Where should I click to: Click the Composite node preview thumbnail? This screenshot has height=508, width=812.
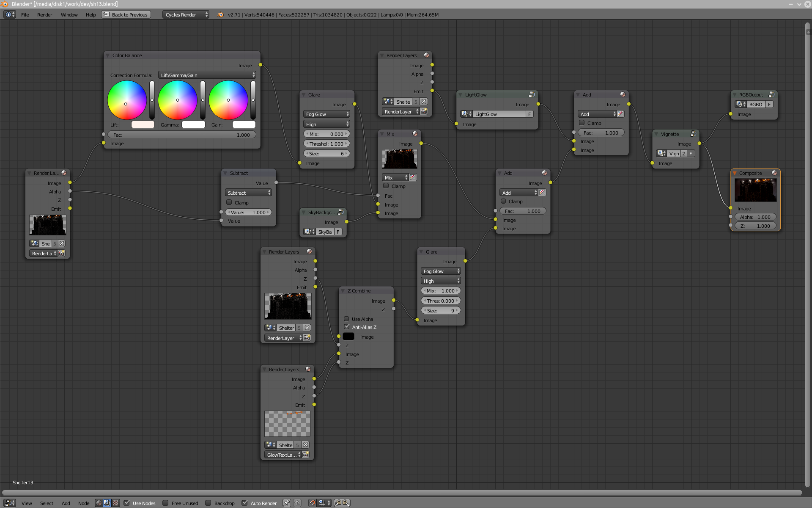755,190
